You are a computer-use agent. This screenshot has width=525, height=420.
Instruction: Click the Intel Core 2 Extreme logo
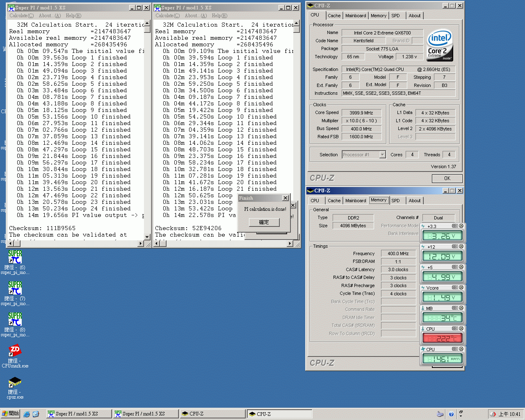(440, 45)
